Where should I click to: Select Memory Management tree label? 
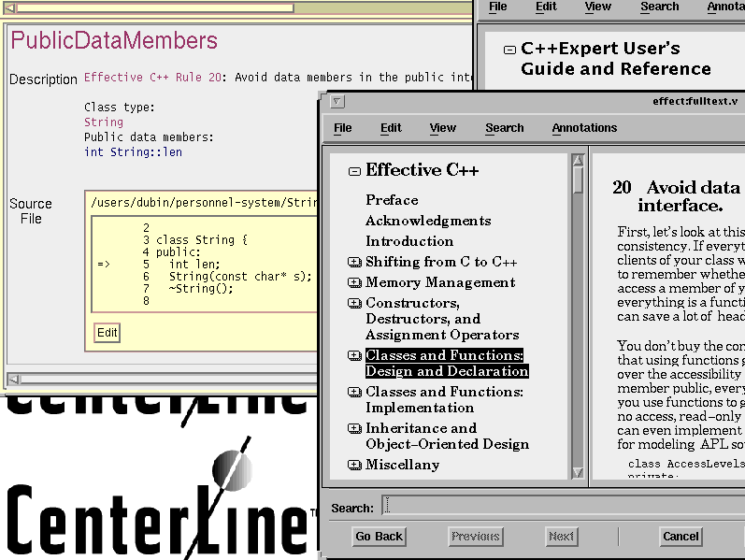pos(440,282)
